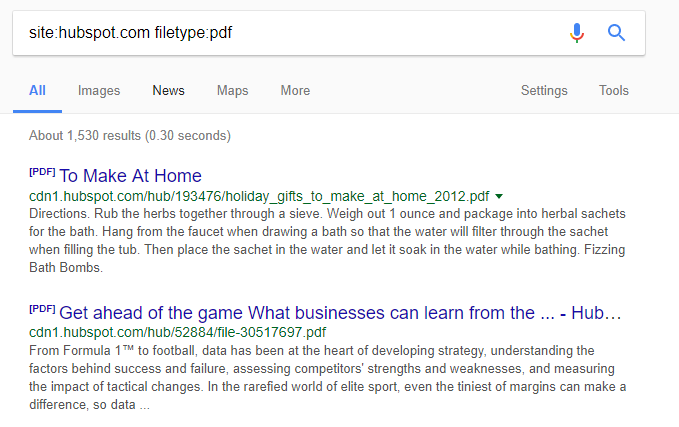
Task: Click the PDF label beside To Make At Home
Action: pyautogui.click(x=42, y=172)
